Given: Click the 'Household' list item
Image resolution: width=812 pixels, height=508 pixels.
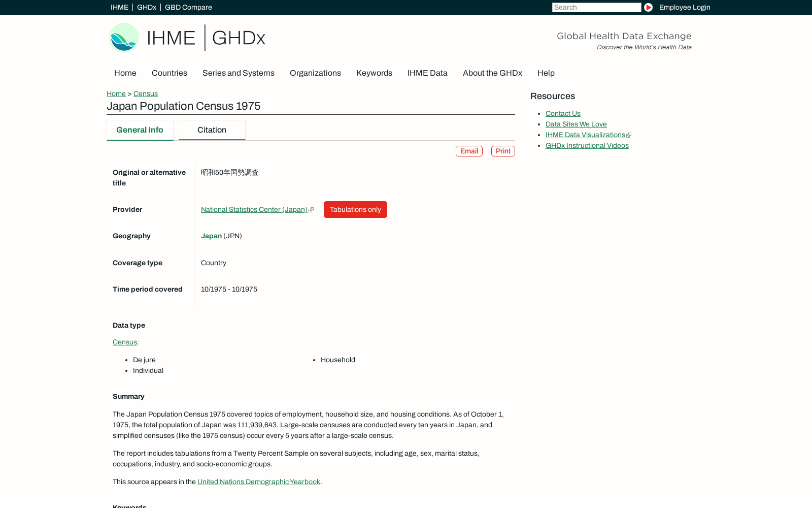Looking at the screenshot, I should coord(338,360).
